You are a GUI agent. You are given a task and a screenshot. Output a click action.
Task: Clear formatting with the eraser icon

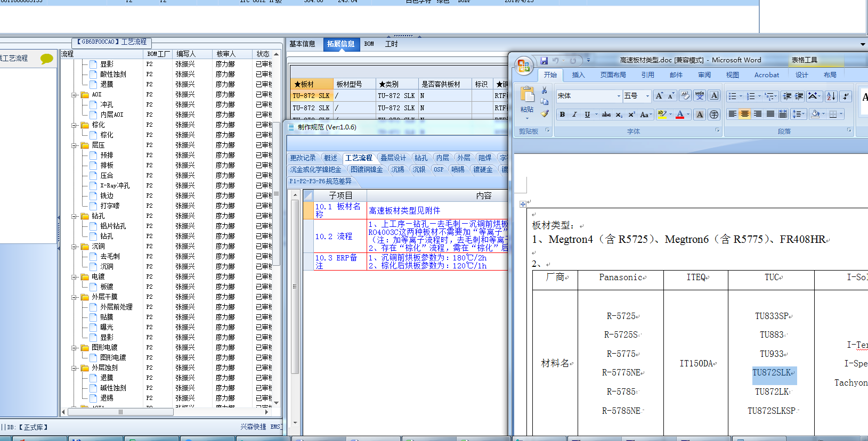click(x=685, y=96)
